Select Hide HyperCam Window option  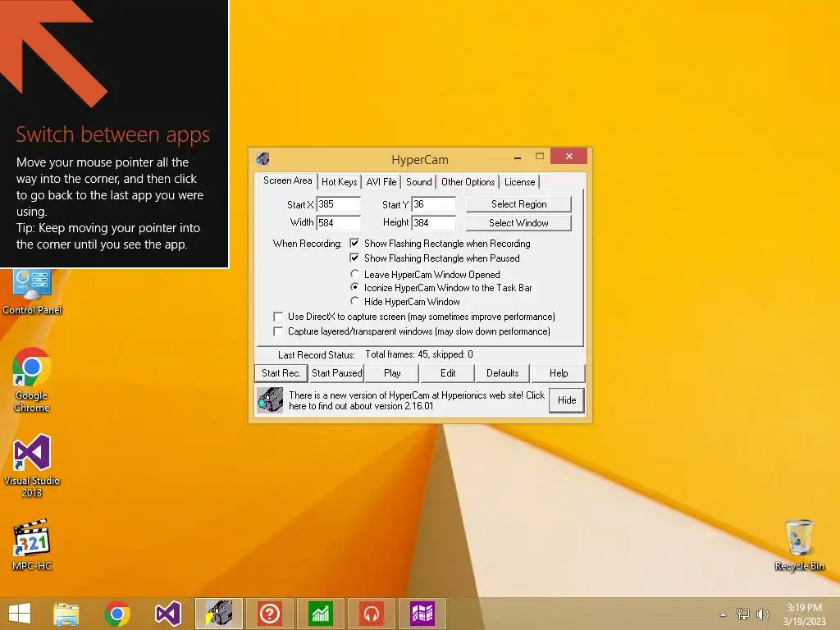354,301
